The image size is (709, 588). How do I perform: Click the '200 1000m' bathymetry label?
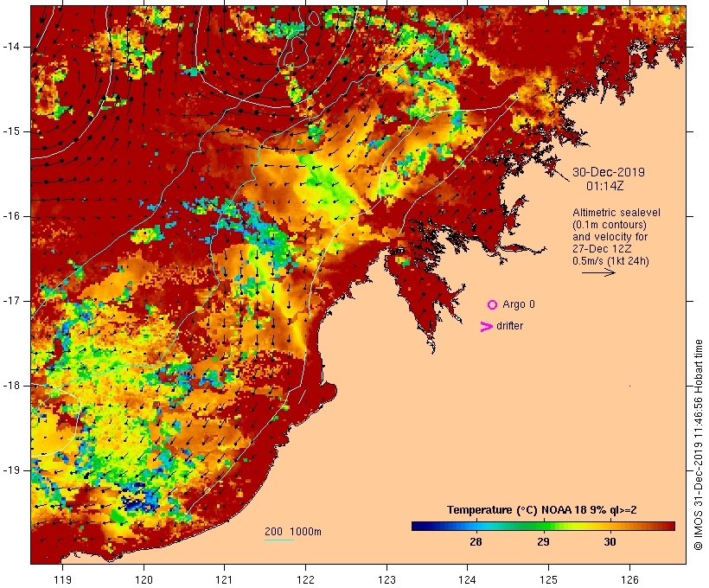pyautogui.click(x=293, y=532)
